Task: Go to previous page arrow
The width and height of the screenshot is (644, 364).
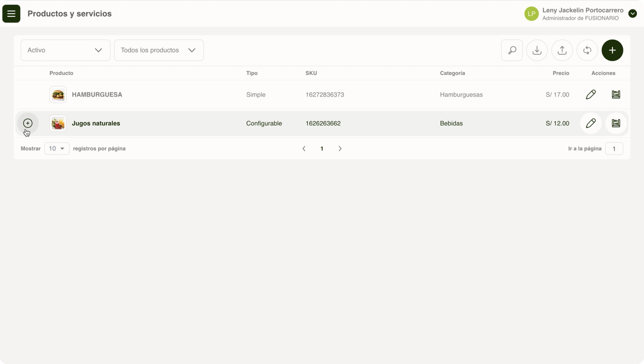Action: tap(304, 148)
